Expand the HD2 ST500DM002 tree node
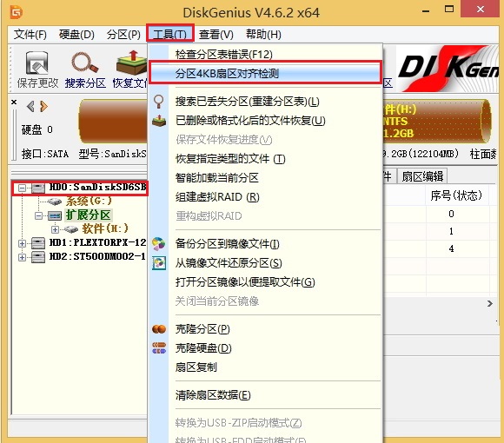 pos(22,257)
